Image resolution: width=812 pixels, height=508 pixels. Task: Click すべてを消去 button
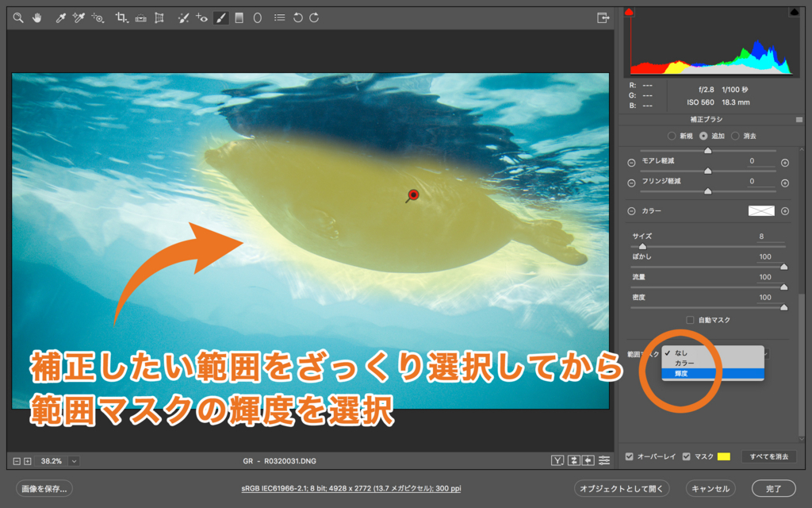(768, 456)
